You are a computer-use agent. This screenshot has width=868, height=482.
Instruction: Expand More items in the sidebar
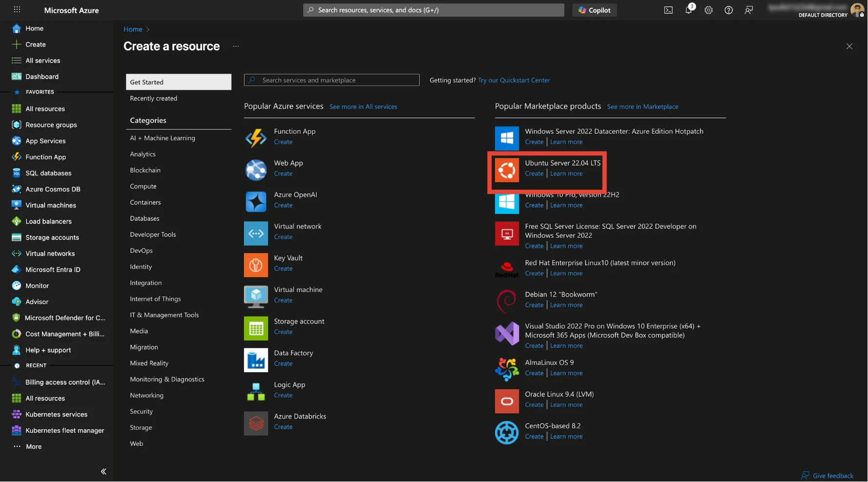coord(33,446)
